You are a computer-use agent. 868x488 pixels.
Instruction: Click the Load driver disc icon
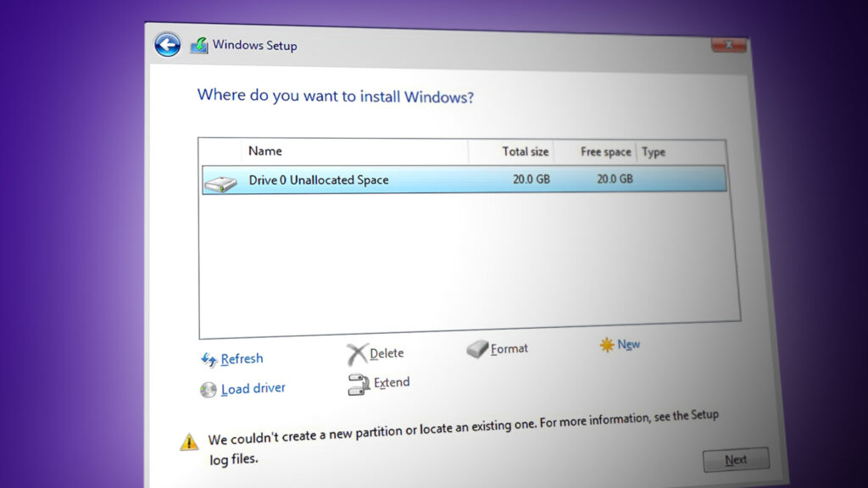(x=209, y=390)
